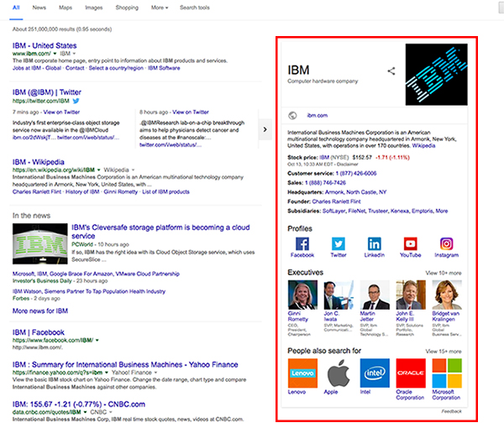Screen dimensions: 504x428
Task: Open the Yahoo Finance IBM summary result
Action: point(125,365)
